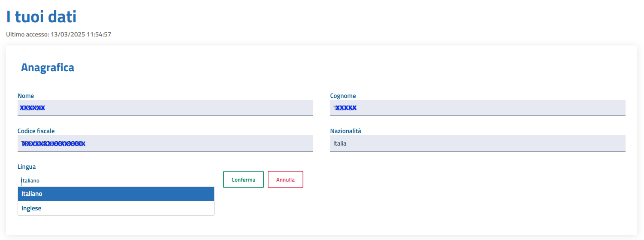Click the masked value under Codice fiscale
The width and height of the screenshot is (644, 240).
click(53, 143)
